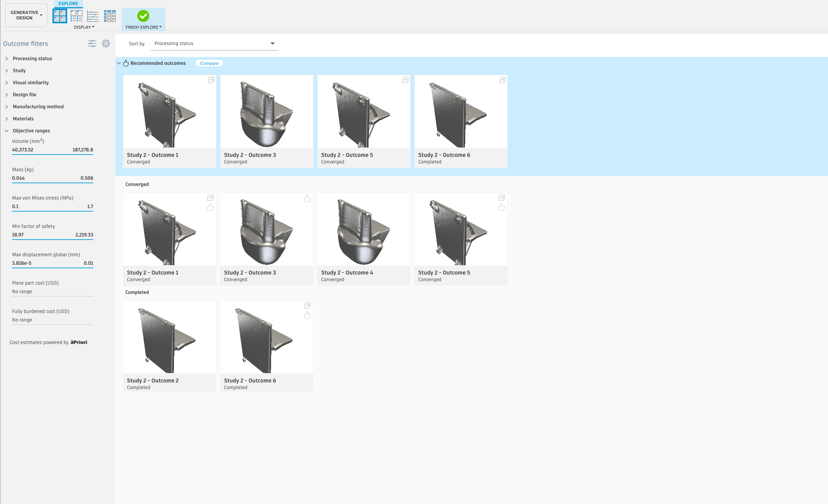The image size is (828, 504).
Task: Open the Sort by Processing status dropdown
Action: (214, 43)
